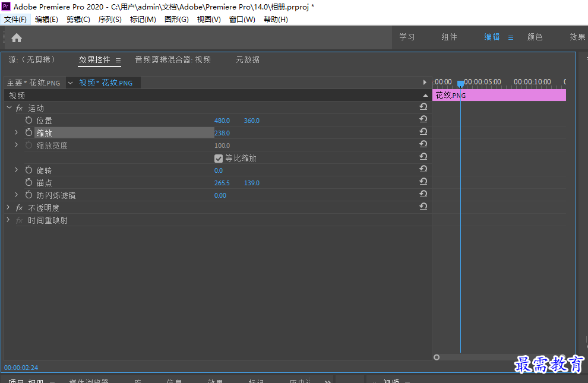Toggle the fx switch for 不透明度
Viewport: 588px width, 383px height.
click(20, 208)
